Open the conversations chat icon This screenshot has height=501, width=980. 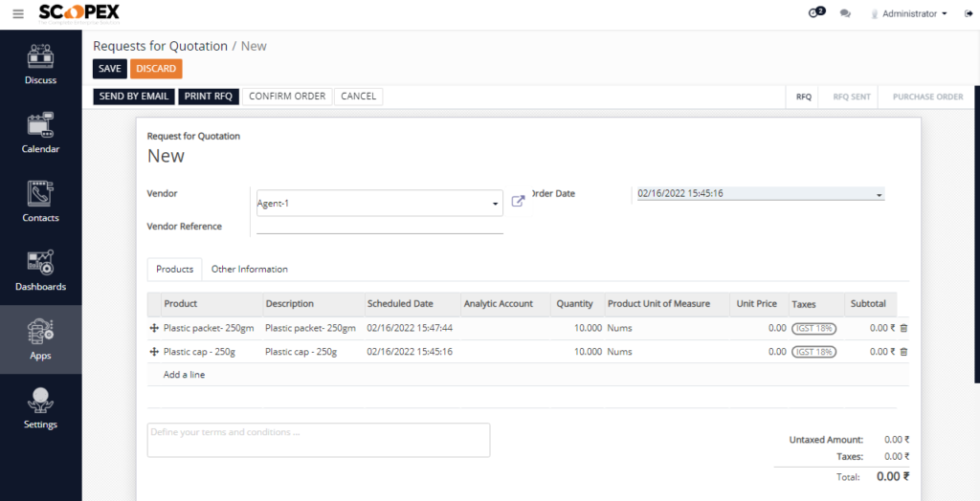pos(845,13)
